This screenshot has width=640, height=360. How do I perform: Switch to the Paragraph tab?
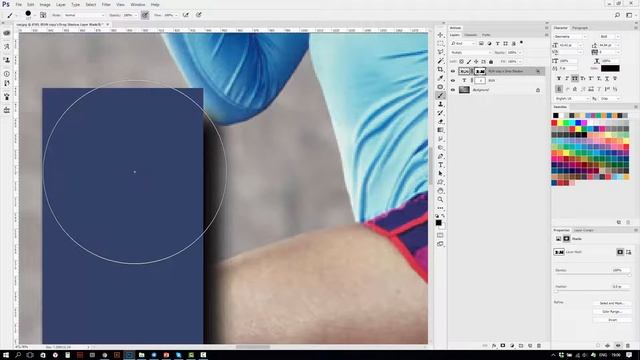point(580,28)
